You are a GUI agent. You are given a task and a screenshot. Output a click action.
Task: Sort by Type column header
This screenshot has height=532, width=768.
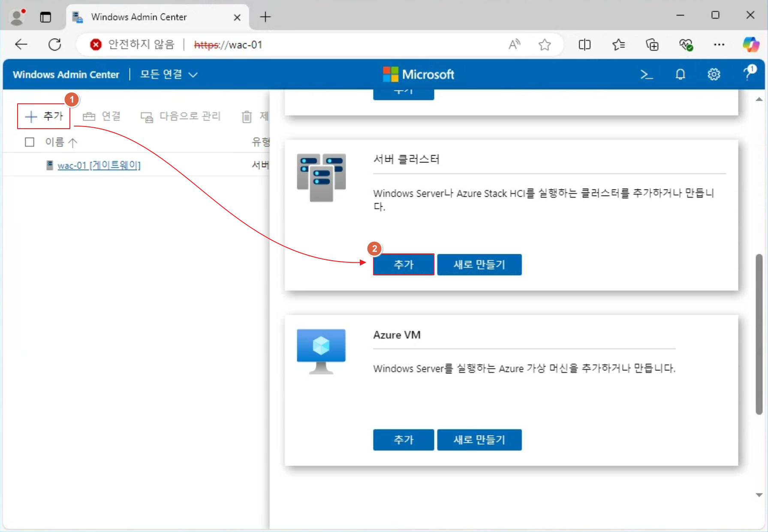click(x=260, y=142)
